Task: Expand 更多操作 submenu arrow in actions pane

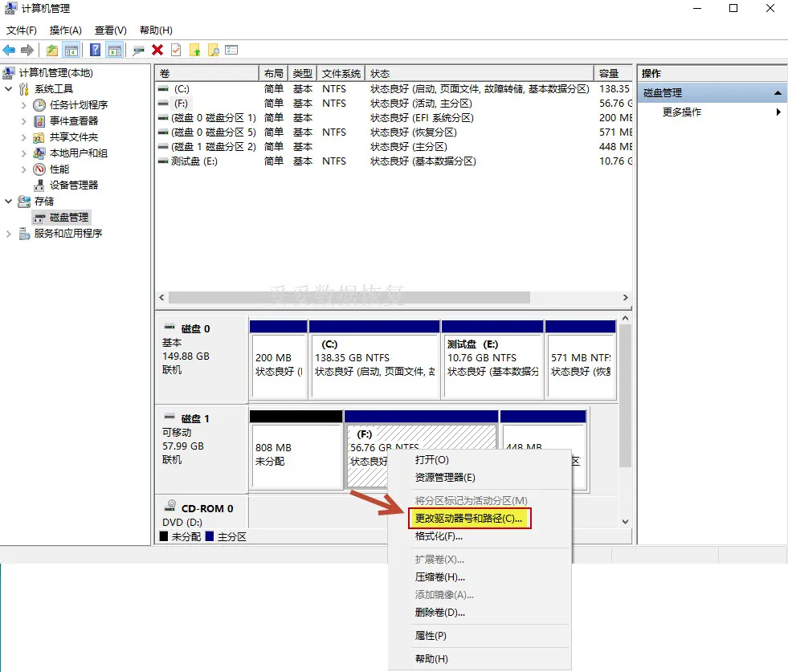Action: pyautogui.click(x=778, y=112)
